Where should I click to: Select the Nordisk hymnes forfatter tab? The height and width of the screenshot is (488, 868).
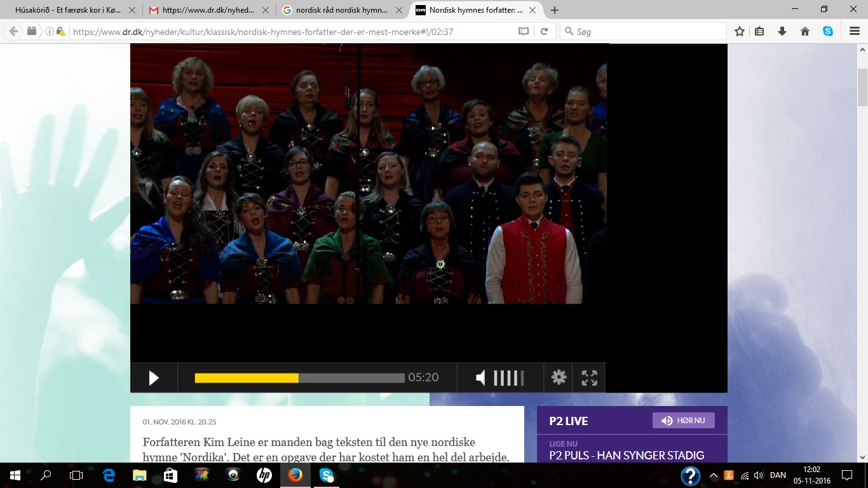[x=475, y=10]
